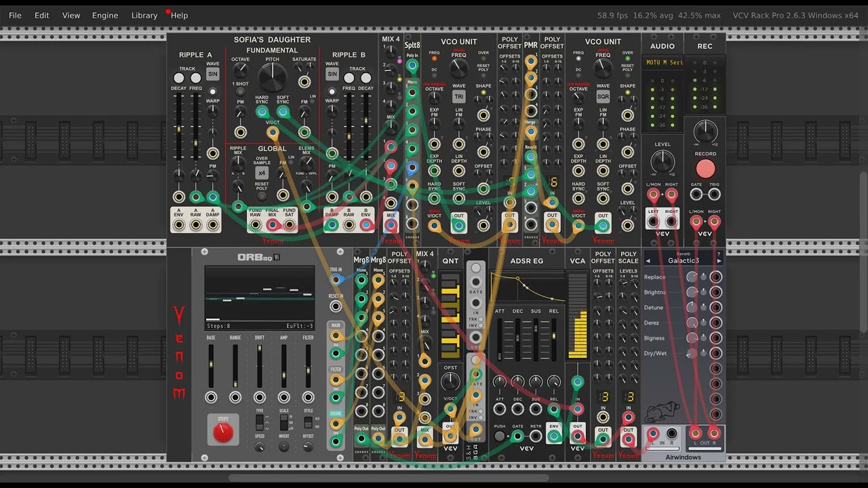Click Ripple B WAVE SIN button
Screen dimensions: 868x488
click(332, 74)
